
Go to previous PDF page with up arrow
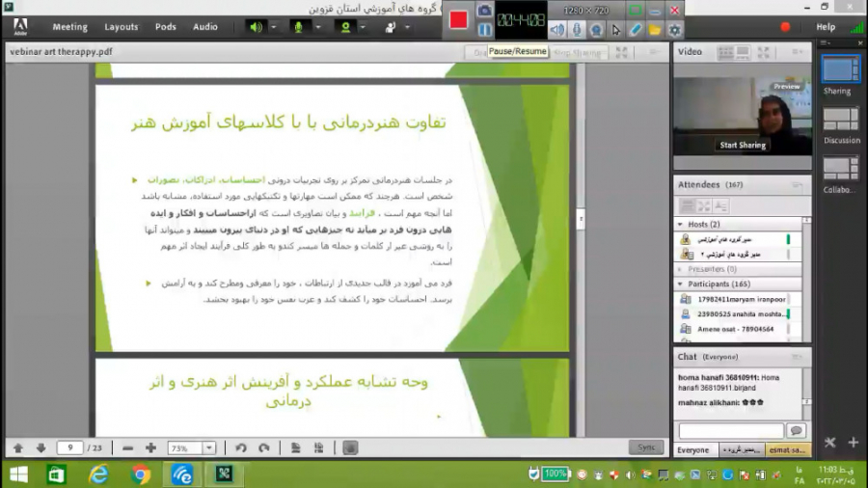(18, 448)
